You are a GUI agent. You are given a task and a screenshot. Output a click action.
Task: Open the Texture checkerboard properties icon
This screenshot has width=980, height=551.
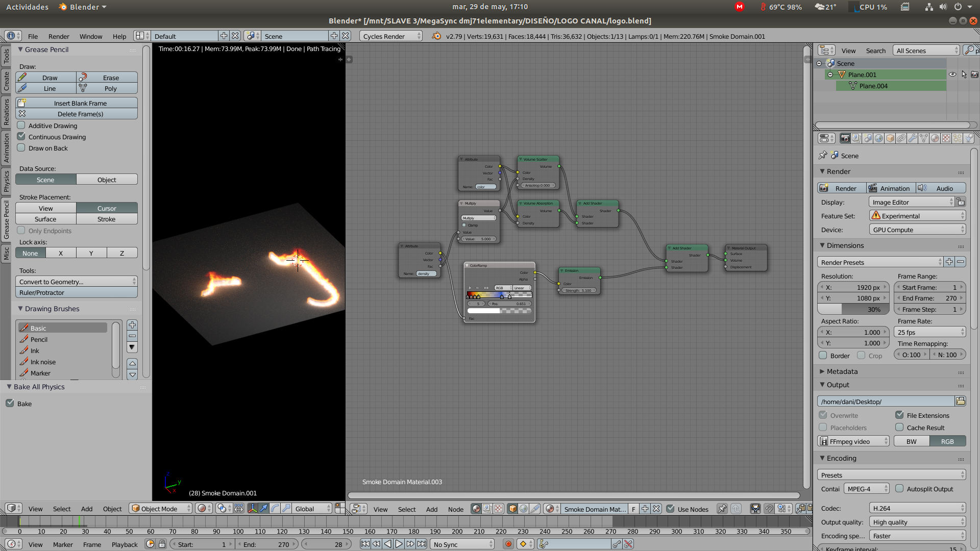coord(946,138)
